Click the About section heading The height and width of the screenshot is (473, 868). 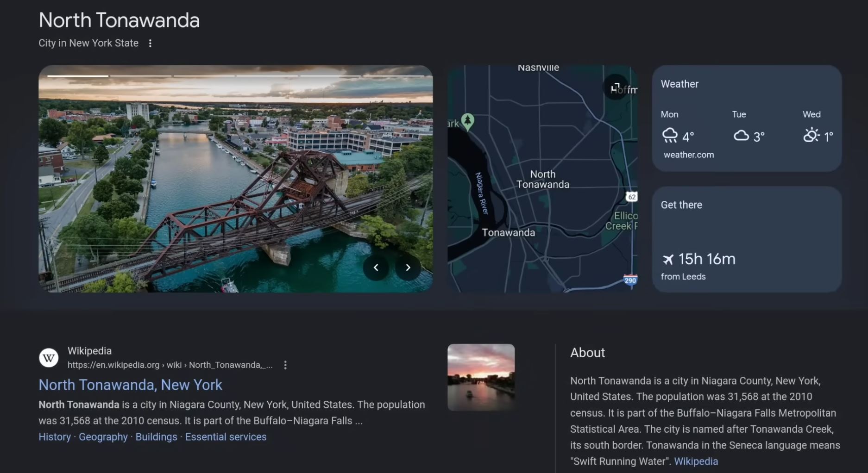587,353
